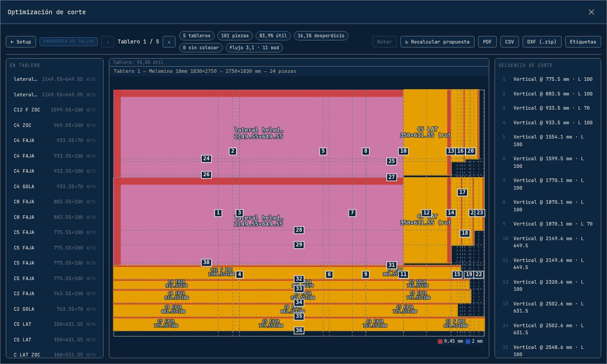The width and height of the screenshot is (607, 364).
Task: Select cut step 9 Vertical @ 1870.1 L 70
Action: (x=547, y=224)
